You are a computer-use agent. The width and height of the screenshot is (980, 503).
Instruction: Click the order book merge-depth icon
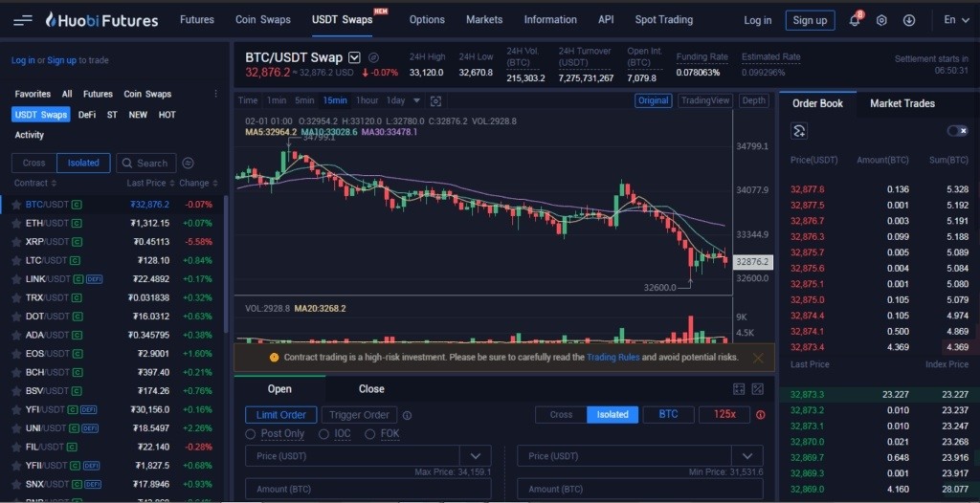(799, 131)
